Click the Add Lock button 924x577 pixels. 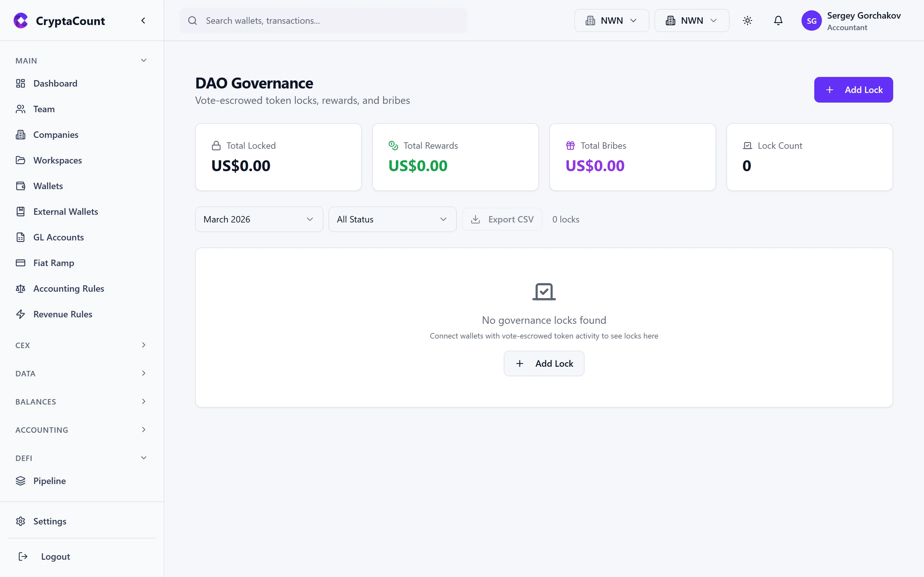tap(853, 89)
